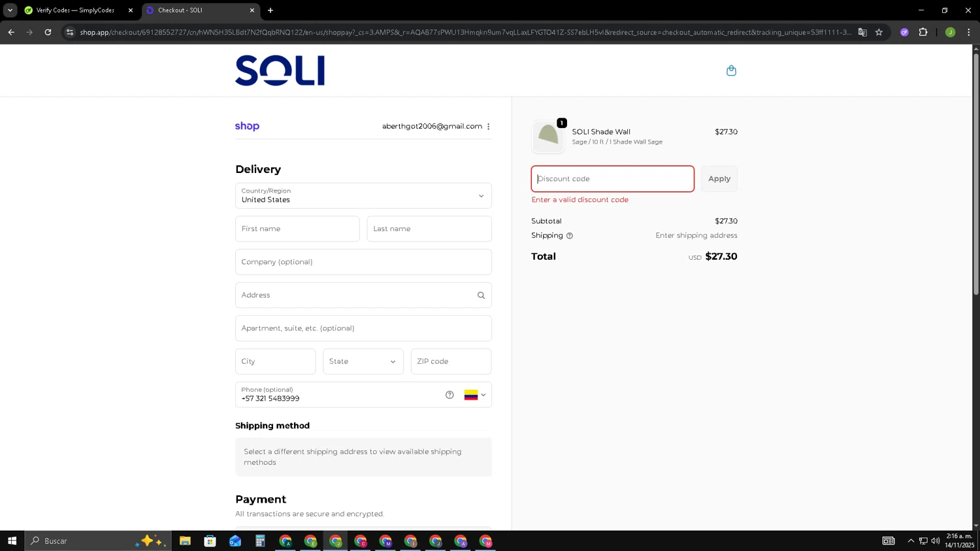Screen dimensions: 980x551
Task: Open the tab search dropdown arrow
Action: (x=10, y=10)
